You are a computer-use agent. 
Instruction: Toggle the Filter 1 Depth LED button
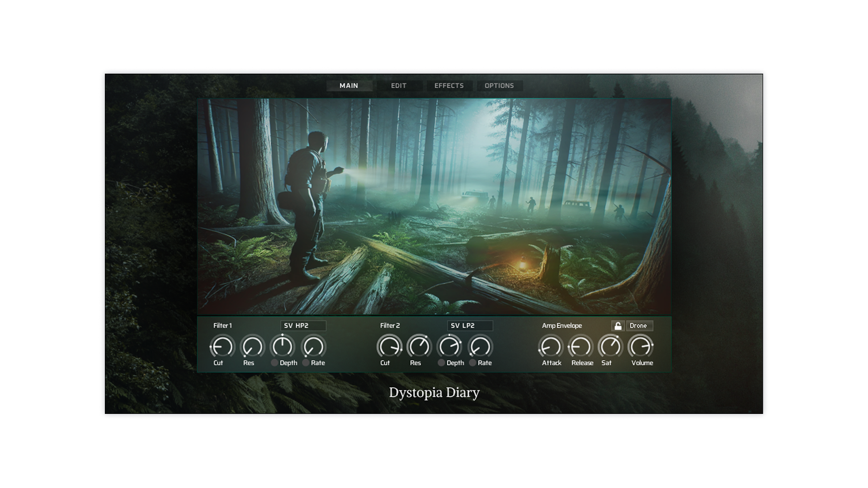(x=274, y=363)
